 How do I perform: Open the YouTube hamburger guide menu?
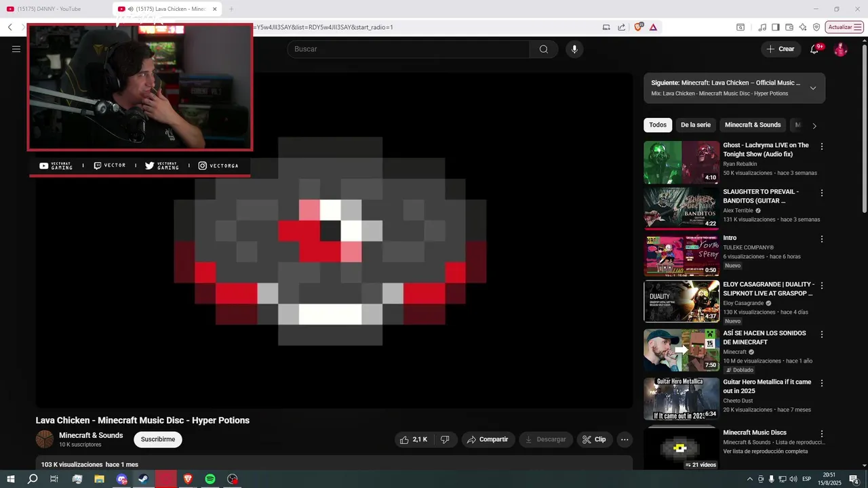tap(16, 49)
